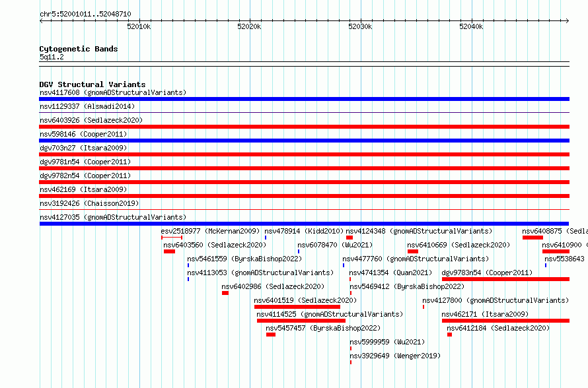Click the nsv6412184 small red bar

450,335
